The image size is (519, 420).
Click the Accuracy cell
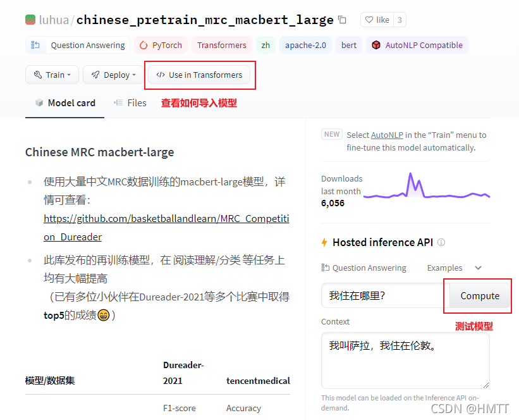tap(243, 408)
